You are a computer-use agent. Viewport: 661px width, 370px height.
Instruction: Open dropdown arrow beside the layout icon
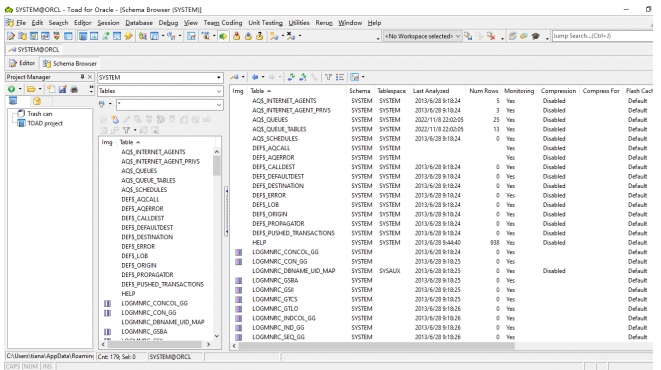363,77
